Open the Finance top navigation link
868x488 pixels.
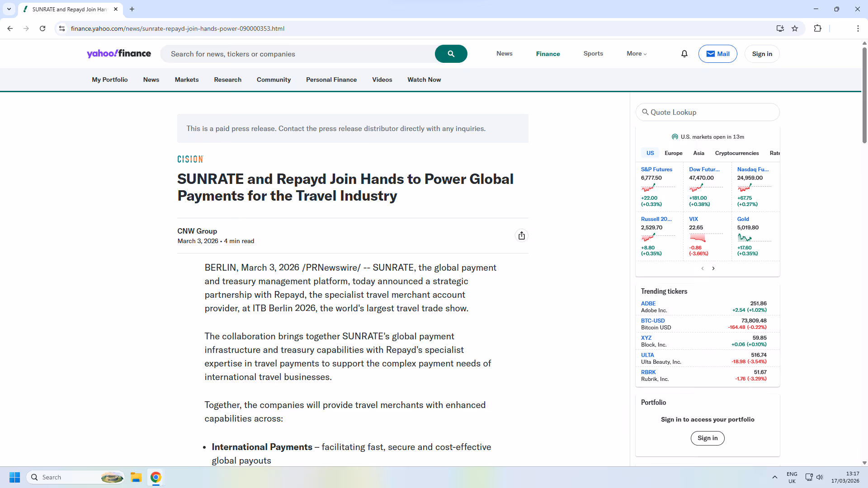[548, 54]
